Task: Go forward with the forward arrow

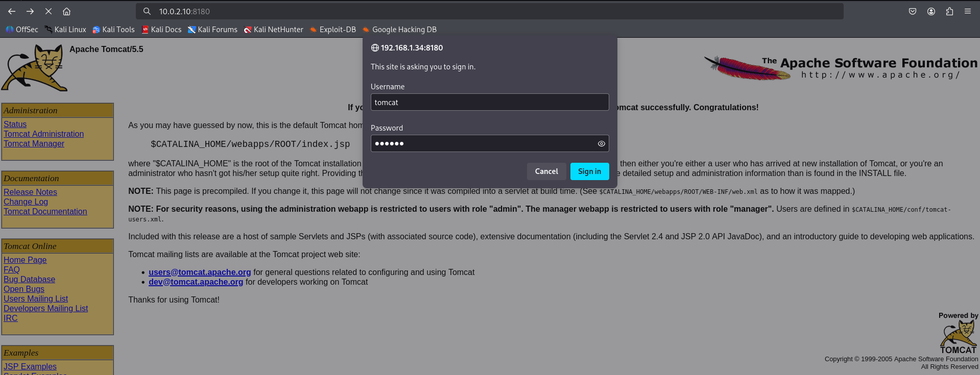Action: (x=30, y=11)
